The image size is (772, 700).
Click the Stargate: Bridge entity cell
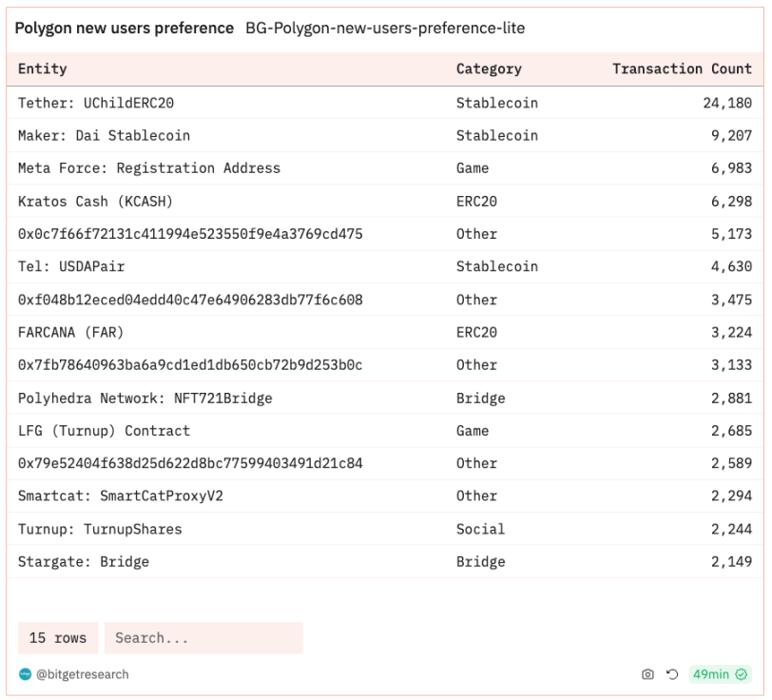(x=84, y=562)
